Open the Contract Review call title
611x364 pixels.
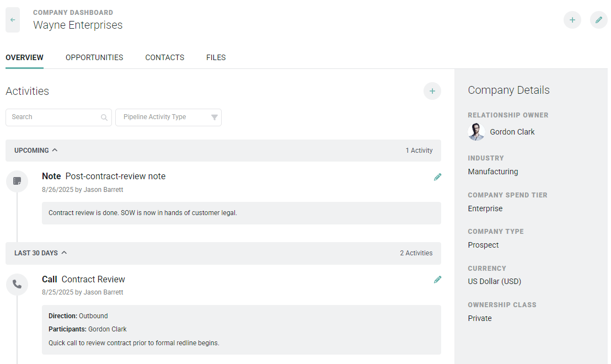(x=93, y=279)
